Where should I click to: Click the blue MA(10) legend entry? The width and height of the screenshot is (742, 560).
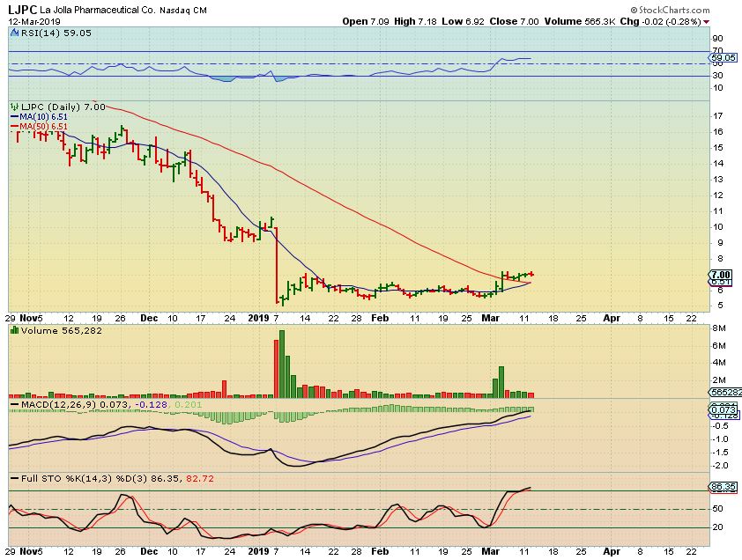tap(38, 116)
